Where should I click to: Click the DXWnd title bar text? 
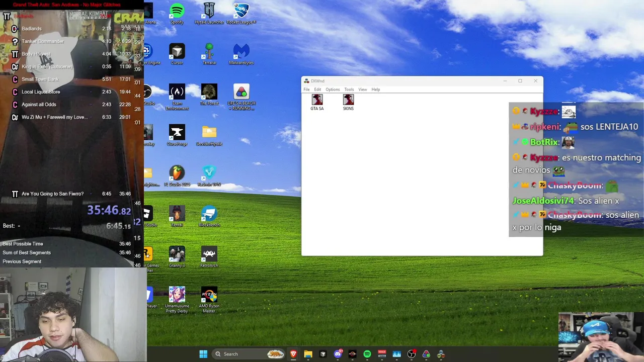[317, 81]
